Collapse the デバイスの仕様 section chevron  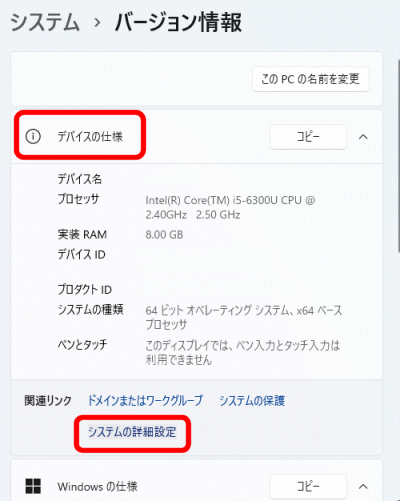363,137
